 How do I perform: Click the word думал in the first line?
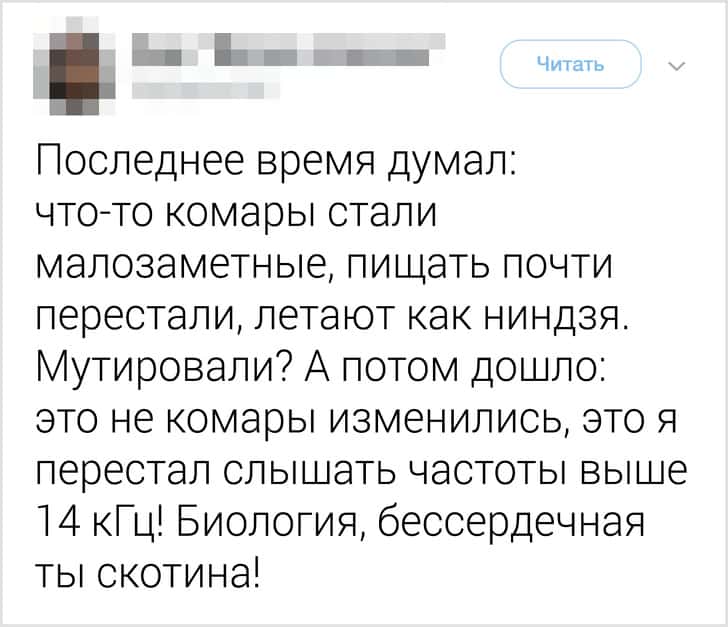coord(450,162)
